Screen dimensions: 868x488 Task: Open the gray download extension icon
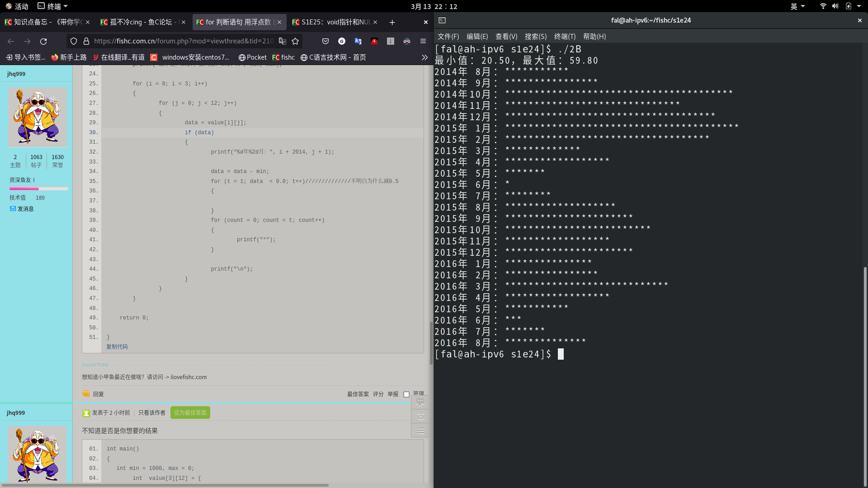[x=391, y=41]
